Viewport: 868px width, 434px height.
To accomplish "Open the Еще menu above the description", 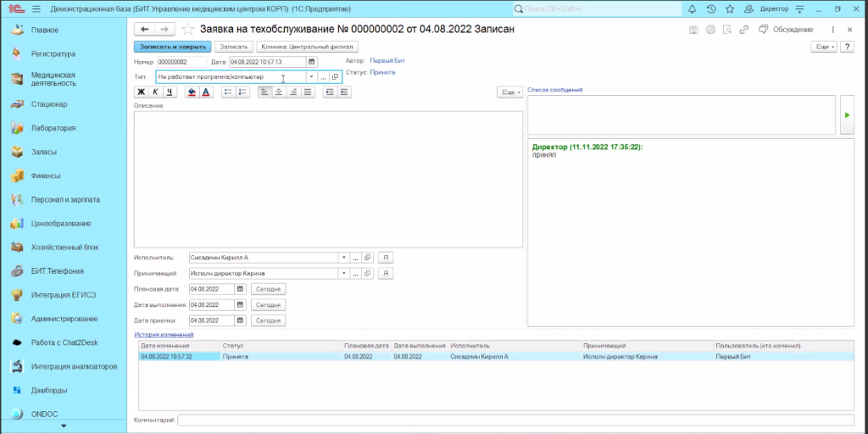I will [509, 92].
